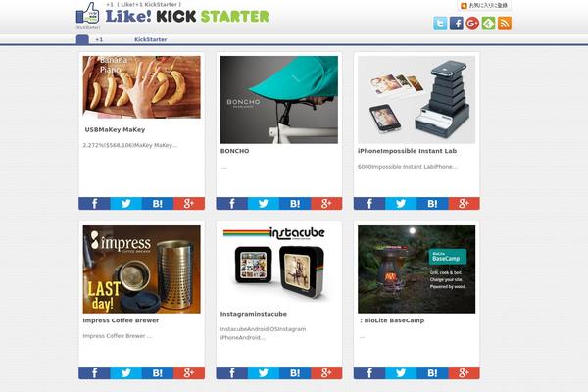
Task: Select the KickStarter tab in navigation
Action: point(150,39)
